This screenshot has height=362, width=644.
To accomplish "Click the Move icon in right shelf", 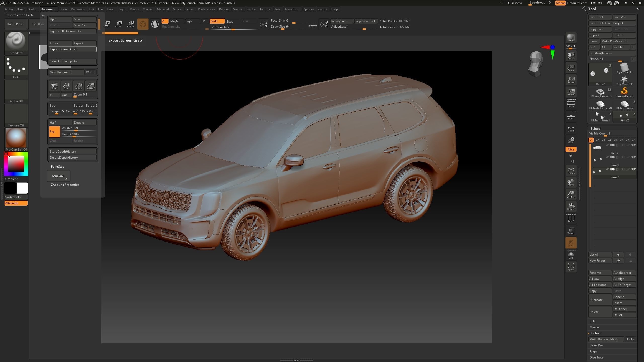I will coord(571,183).
